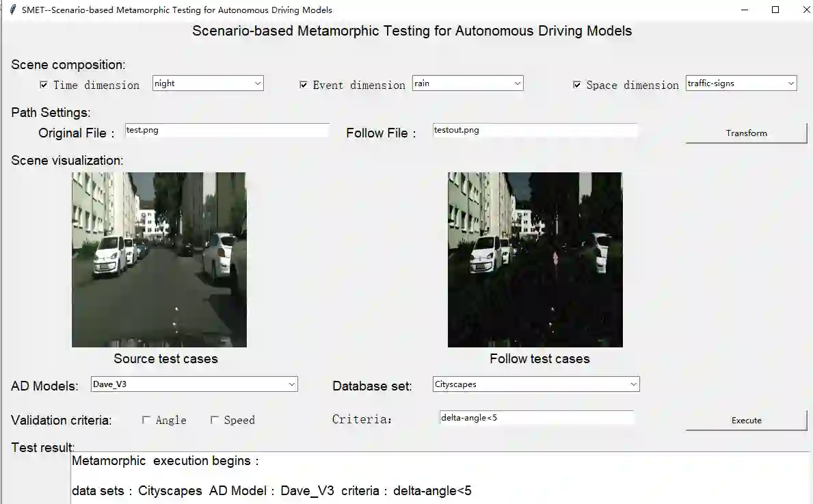The width and height of the screenshot is (813, 504).
Task: Click the 'Original File :' label
Action: (76, 133)
